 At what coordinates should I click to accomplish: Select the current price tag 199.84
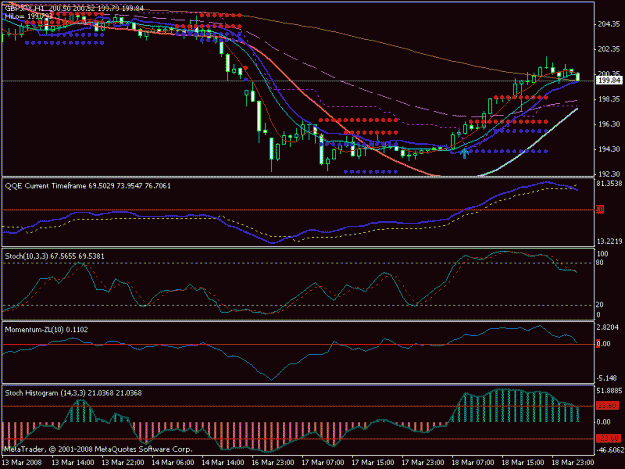coord(609,81)
